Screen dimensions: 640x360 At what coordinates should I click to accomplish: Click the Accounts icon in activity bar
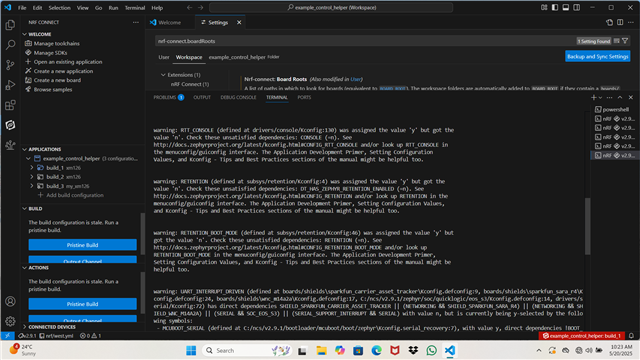pos(10,301)
